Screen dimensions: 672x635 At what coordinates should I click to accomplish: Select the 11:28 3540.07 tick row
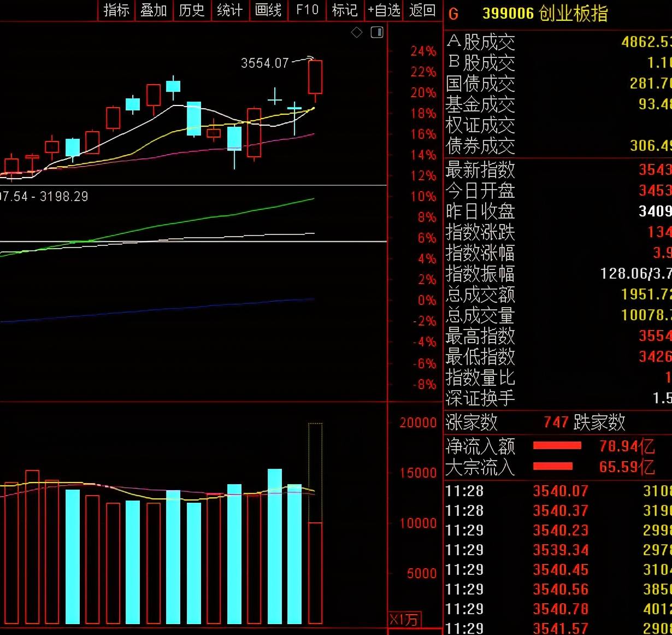(x=558, y=491)
